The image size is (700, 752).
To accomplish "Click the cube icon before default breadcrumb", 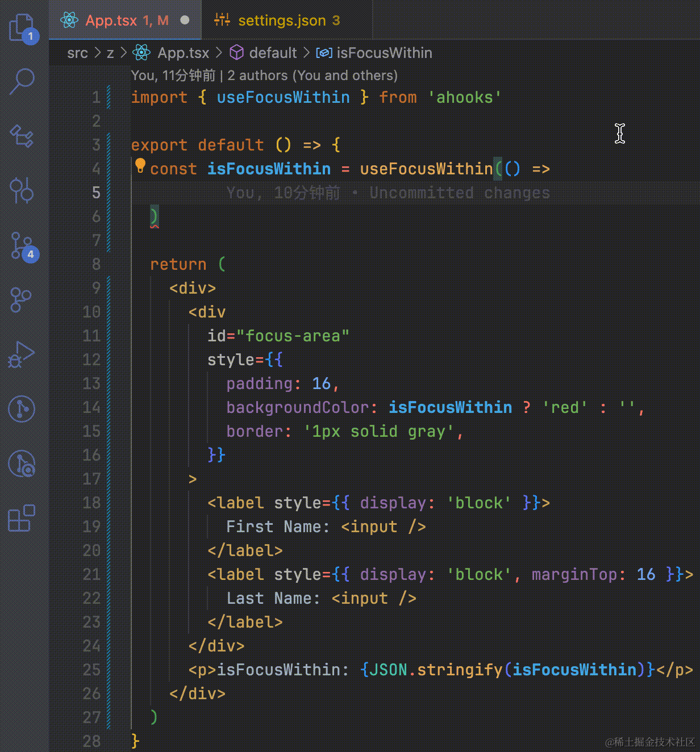I will [236, 53].
